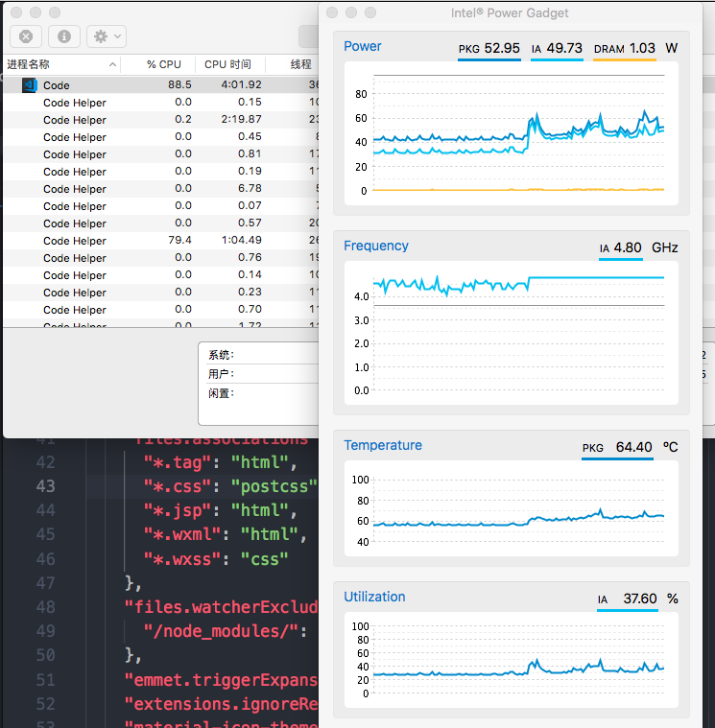
Task: Click the VS Code icon beside Code
Action: click(30, 85)
